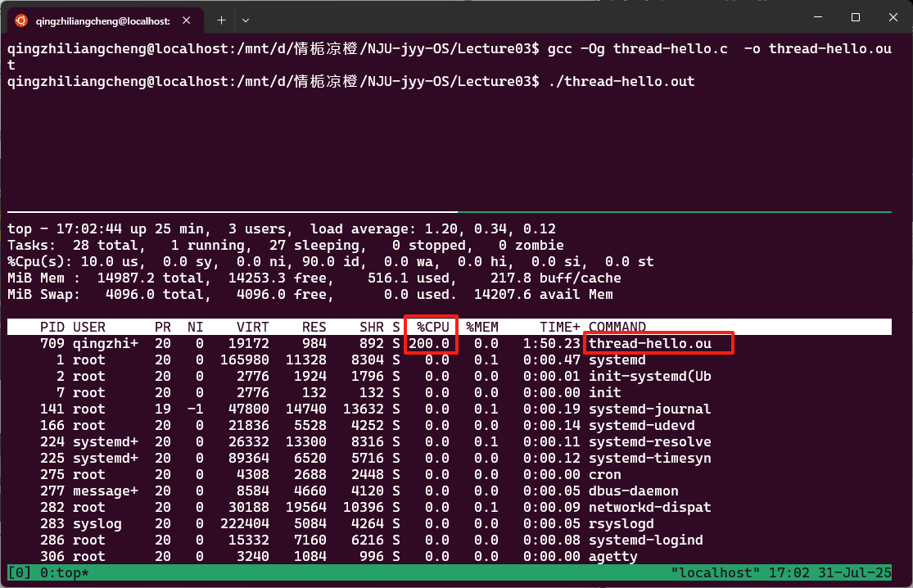This screenshot has height=588, width=913.
Task: Click the %CPU column header in top
Action: (x=432, y=327)
